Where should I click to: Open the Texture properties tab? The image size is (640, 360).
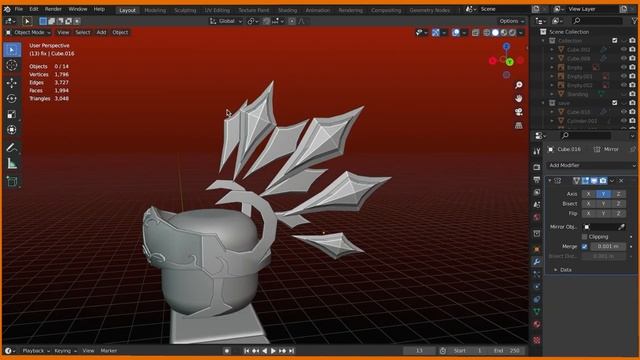(537, 340)
